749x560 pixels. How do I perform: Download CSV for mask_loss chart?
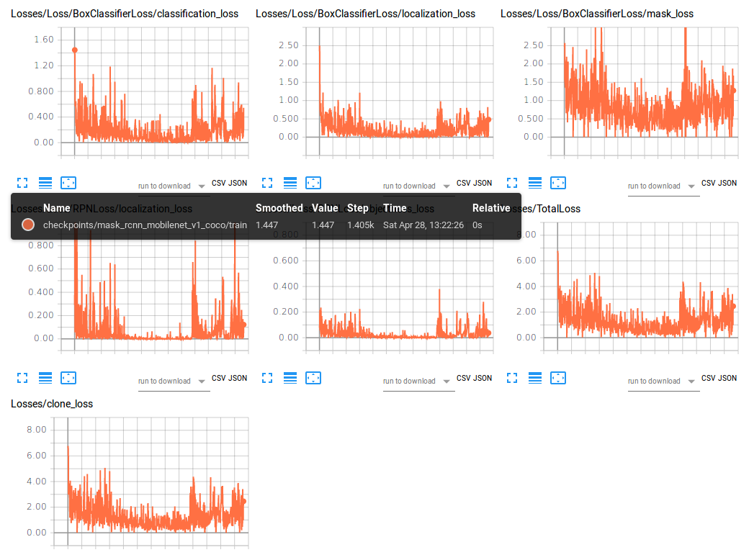tap(709, 184)
